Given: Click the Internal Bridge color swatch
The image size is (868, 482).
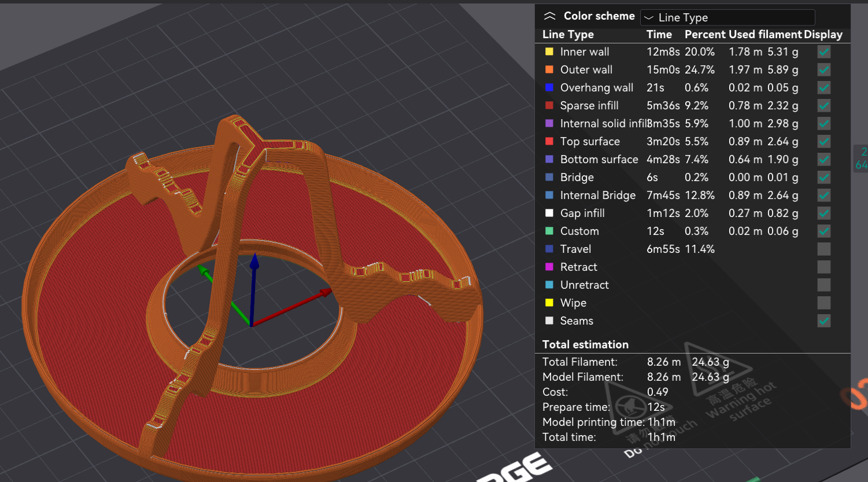Looking at the screenshot, I should pyautogui.click(x=549, y=195).
